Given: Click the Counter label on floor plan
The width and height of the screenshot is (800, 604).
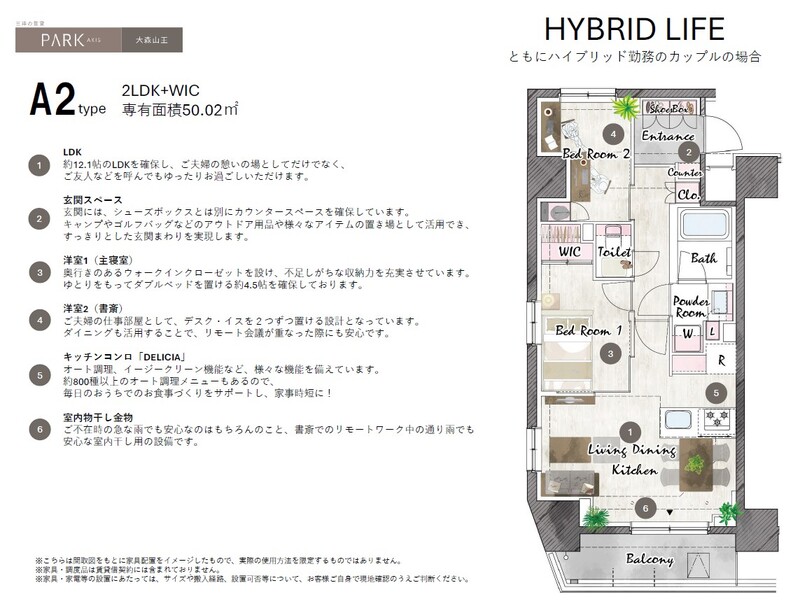Looking at the screenshot, I should tap(685, 173).
